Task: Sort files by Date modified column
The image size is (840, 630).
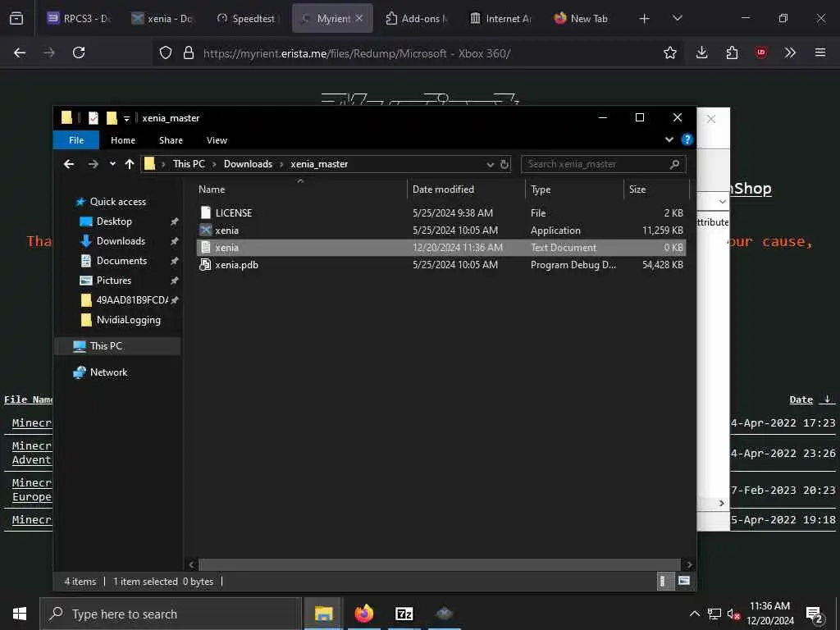Action: (x=466, y=189)
